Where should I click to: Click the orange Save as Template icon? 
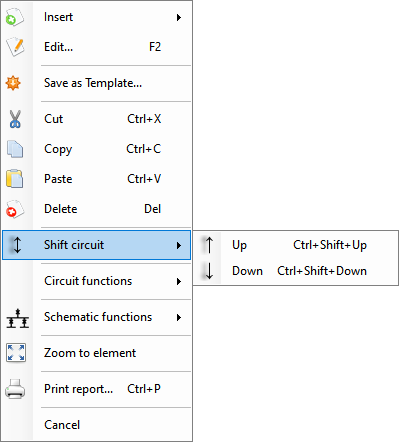click(x=13, y=83)
